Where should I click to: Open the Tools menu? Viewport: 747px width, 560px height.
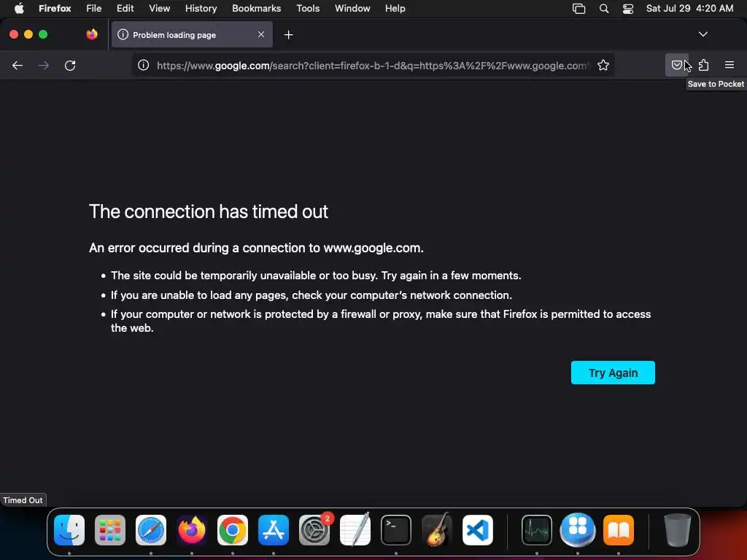tap(308, 8)
